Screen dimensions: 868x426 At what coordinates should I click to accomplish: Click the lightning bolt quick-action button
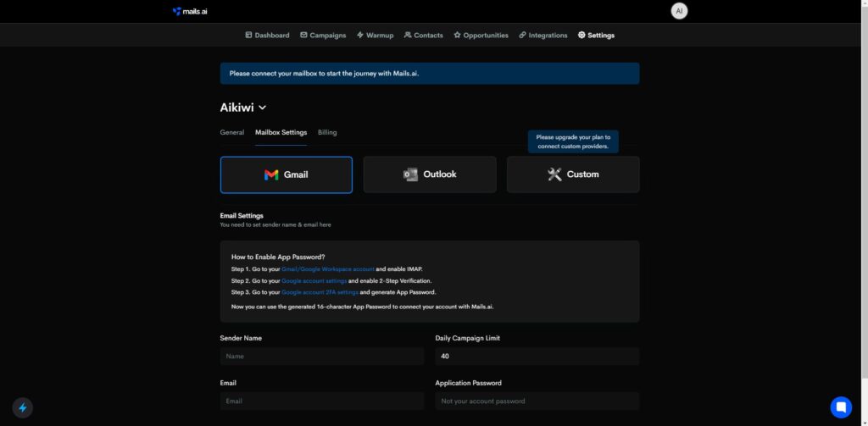point(23,407)
